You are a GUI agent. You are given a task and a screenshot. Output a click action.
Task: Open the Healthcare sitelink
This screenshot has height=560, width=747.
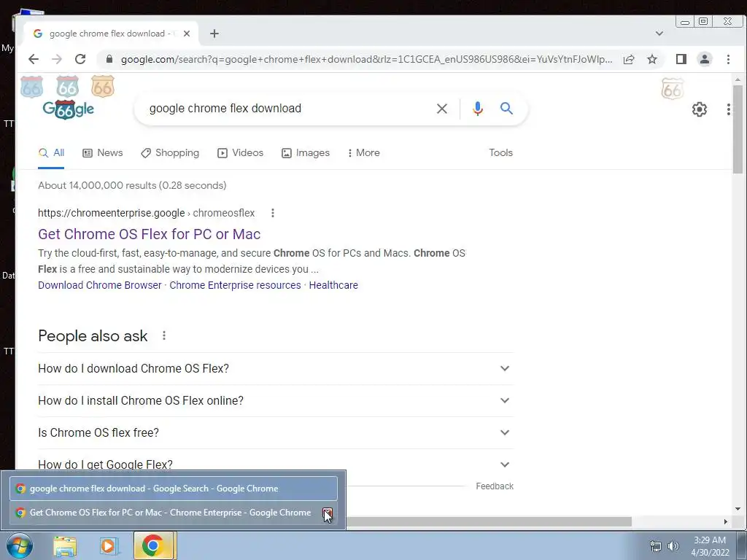[333, 285]
